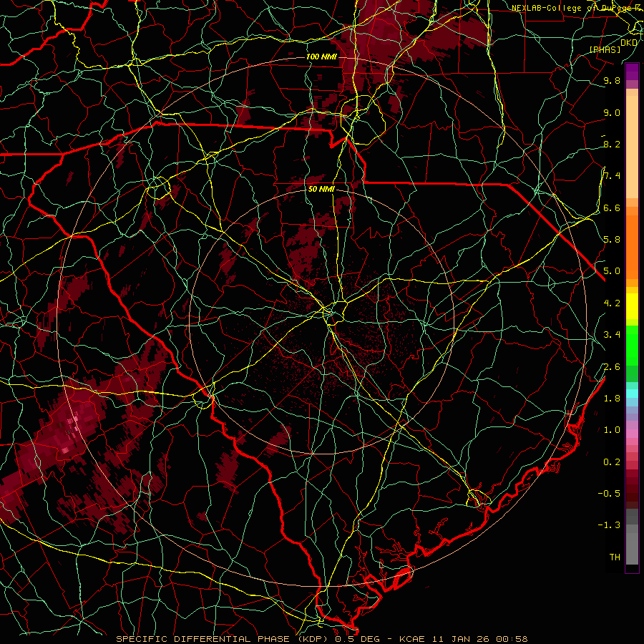Select the 1.8 value on the color scale

612,399
